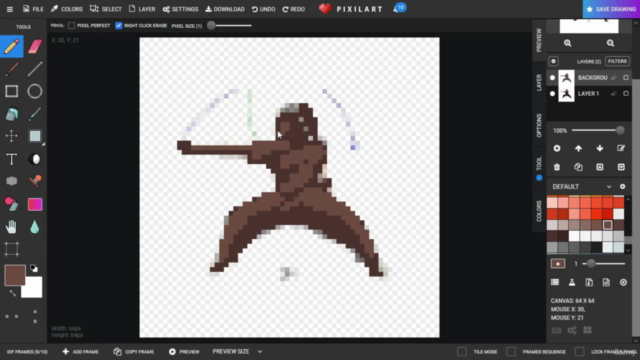Toggle Tile Mode checkbox
Viewport: 640px width, 360px height.
pos(462,351)
